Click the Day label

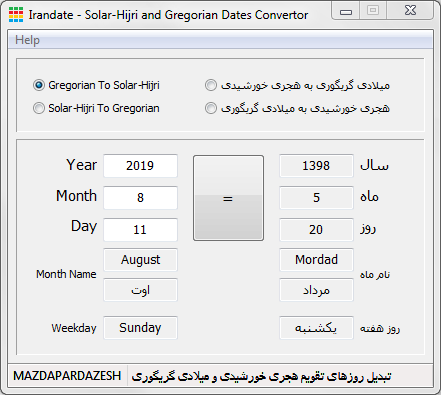point(84,227)
